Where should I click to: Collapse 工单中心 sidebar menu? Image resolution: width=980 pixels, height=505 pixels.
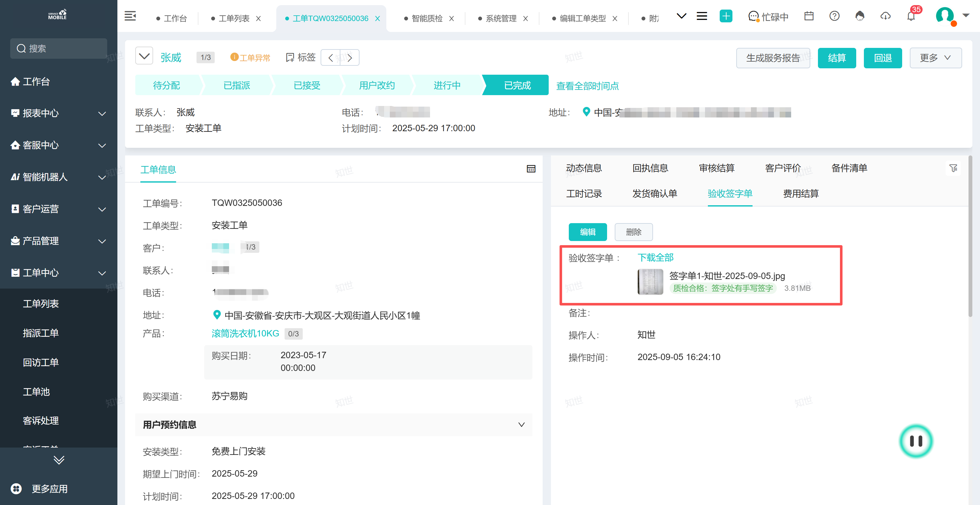(59, 273)
